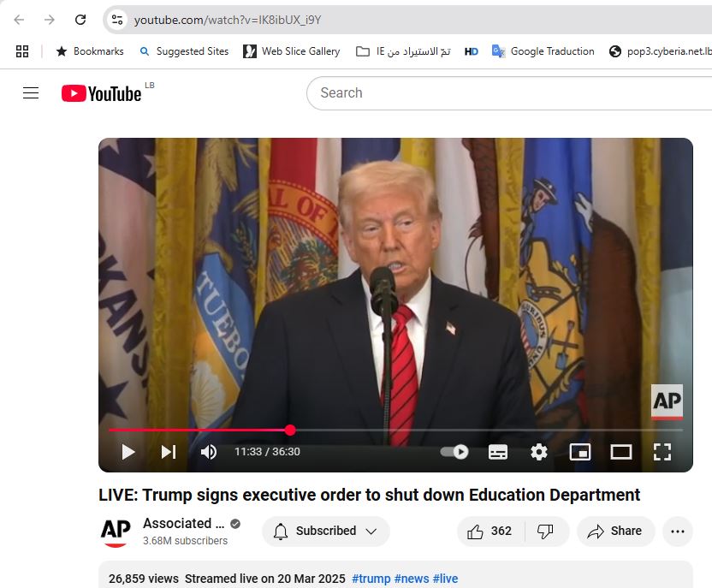Like the video
712x588 pixels.
point(490,532)
